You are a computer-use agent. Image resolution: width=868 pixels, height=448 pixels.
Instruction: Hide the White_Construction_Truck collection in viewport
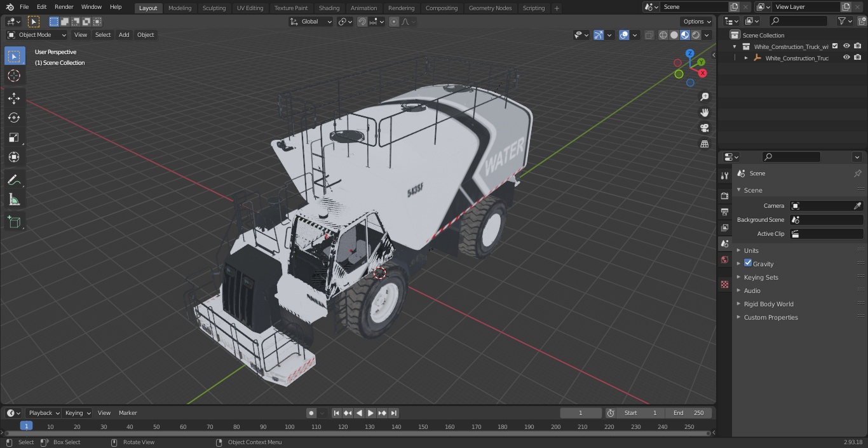click(846, 46)
